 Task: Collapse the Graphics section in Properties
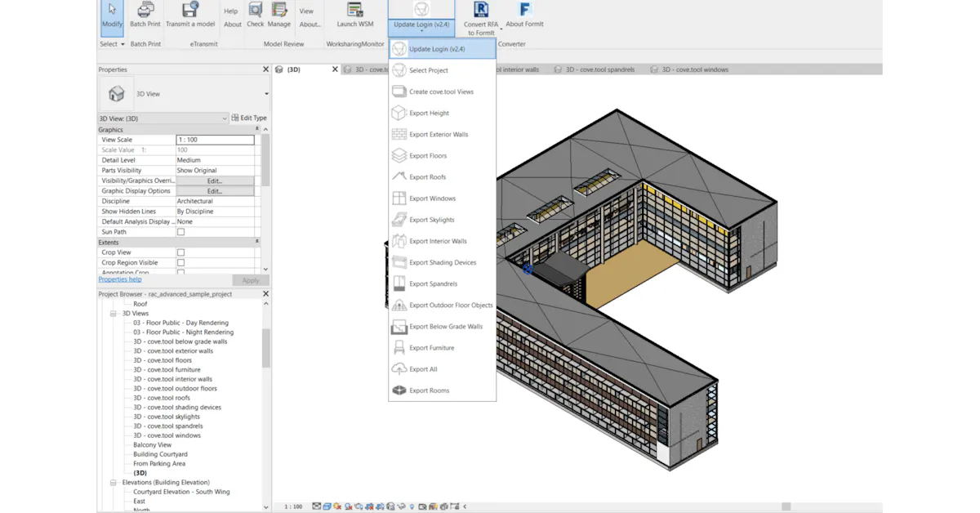[x=256, y=129]
